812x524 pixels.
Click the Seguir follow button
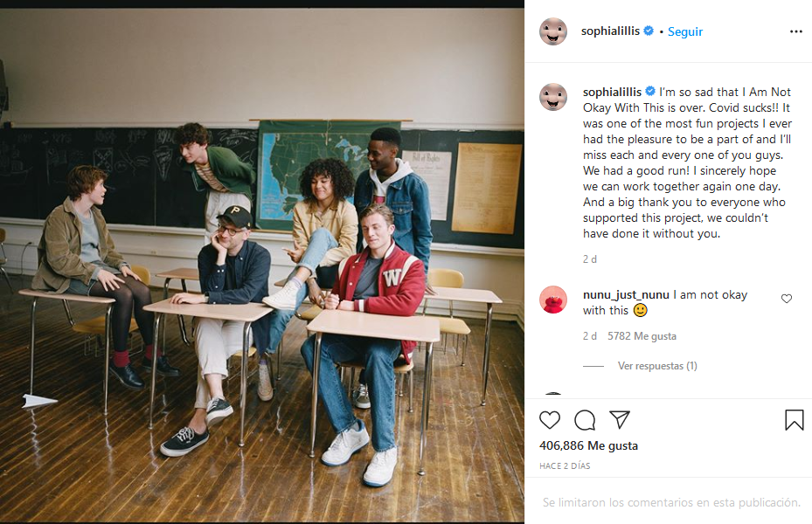click(685, 31)
